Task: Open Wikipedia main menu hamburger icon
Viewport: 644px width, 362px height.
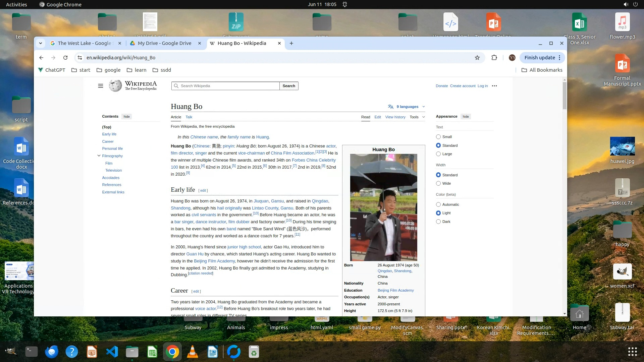Action: [100, 86]
